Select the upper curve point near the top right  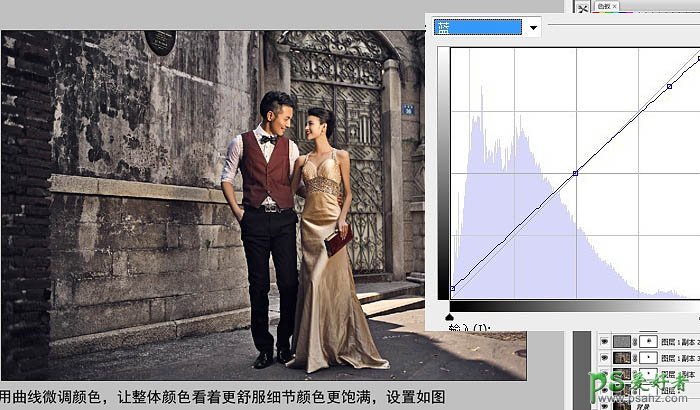pos(669,87)
